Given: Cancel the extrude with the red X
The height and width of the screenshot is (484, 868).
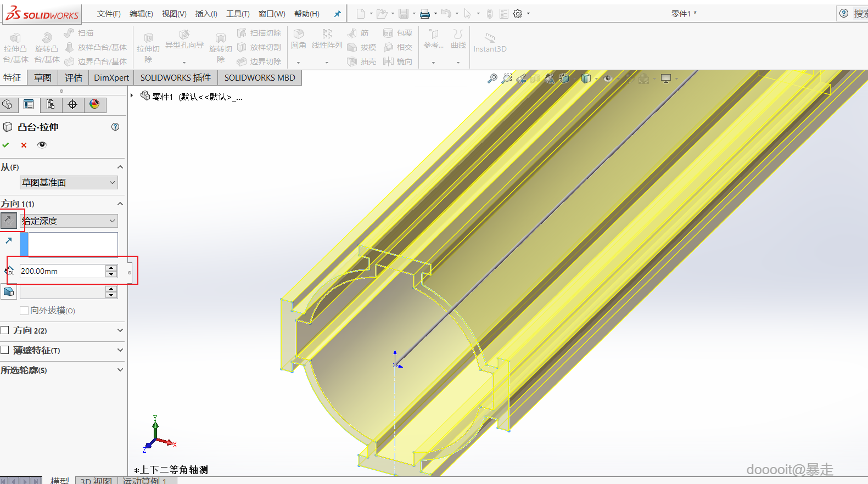Looking at the screenshot, I should pos(24,145).
